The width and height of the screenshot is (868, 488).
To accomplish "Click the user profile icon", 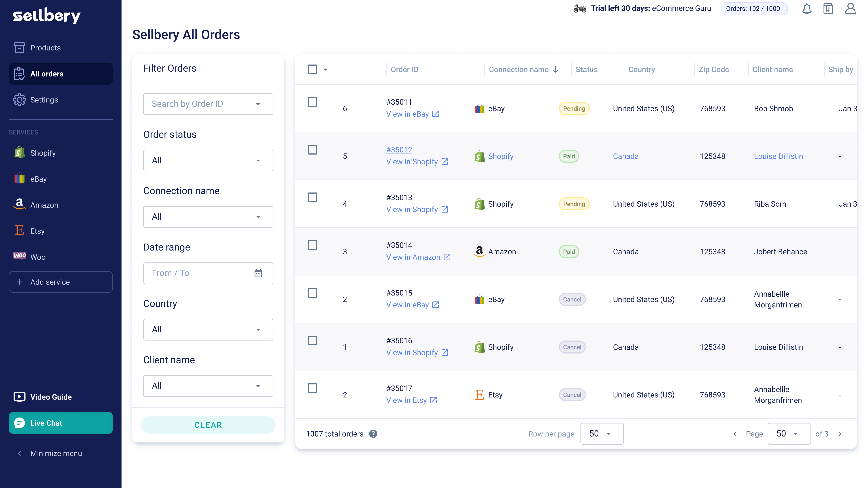I will (x=850, y=9).
